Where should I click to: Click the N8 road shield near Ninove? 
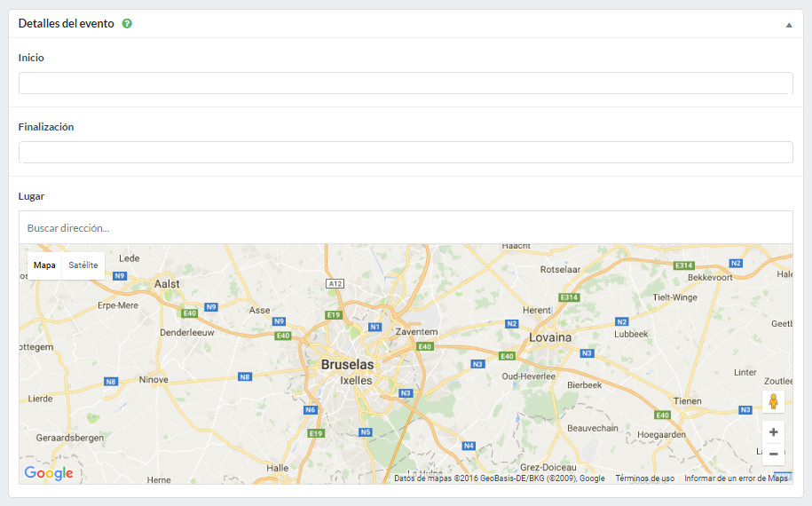tap(111, 382)
